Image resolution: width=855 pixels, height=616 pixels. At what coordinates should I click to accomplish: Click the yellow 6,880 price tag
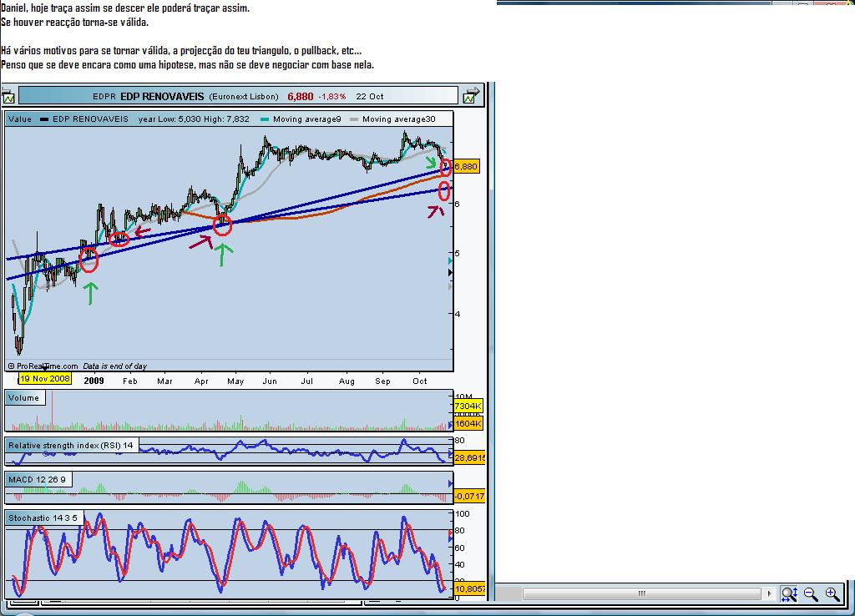pos(466,166)
